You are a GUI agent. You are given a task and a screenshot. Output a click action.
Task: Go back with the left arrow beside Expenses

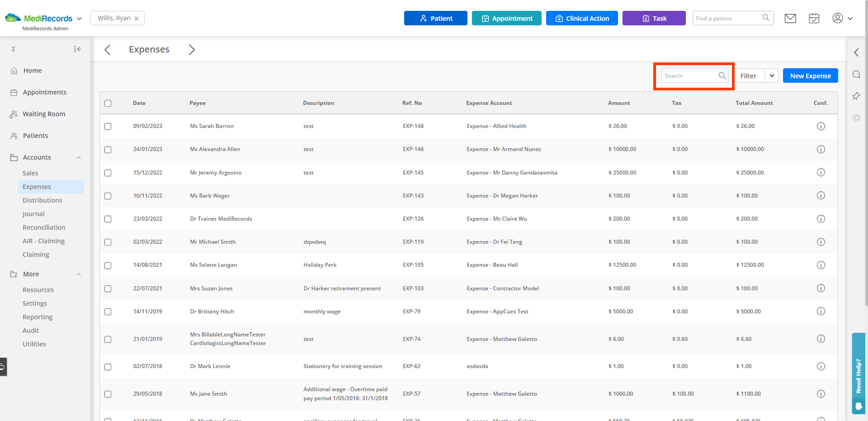pyautogui.click(x=108, y=49)
